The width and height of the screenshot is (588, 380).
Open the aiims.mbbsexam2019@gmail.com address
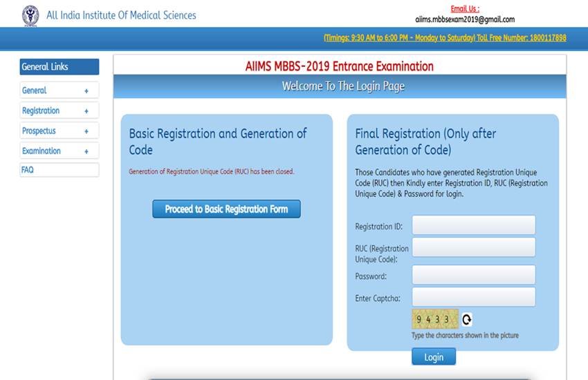(465, 19)
